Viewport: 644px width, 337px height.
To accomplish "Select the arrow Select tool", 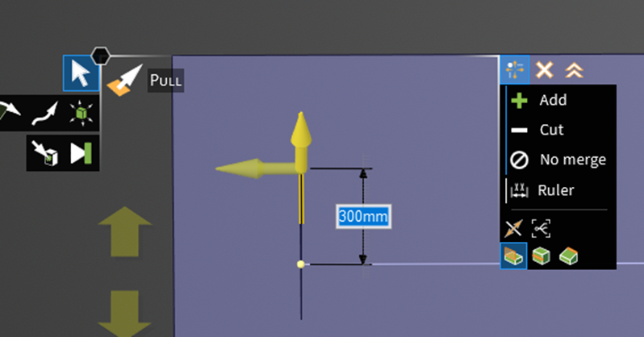I will pos(81,73).
